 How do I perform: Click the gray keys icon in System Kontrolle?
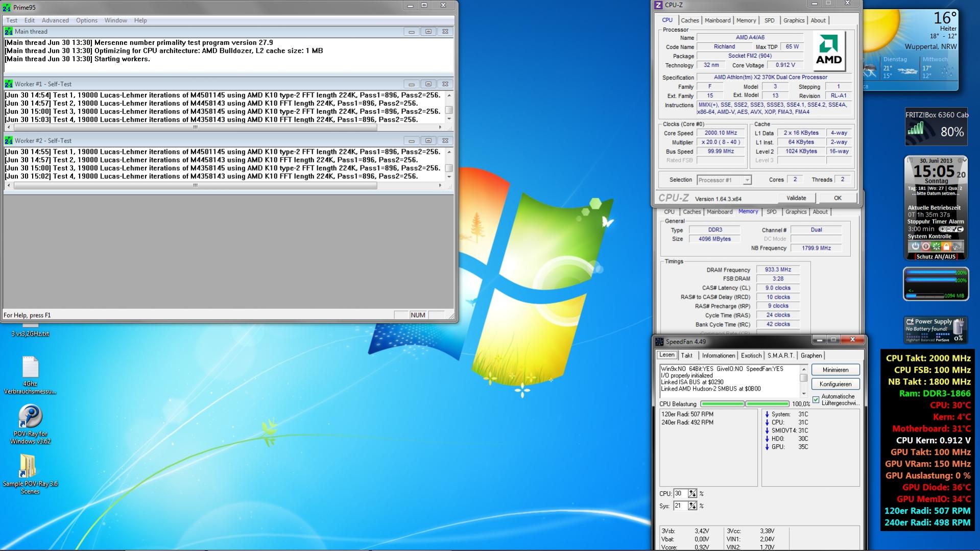(x=957, y=246)
